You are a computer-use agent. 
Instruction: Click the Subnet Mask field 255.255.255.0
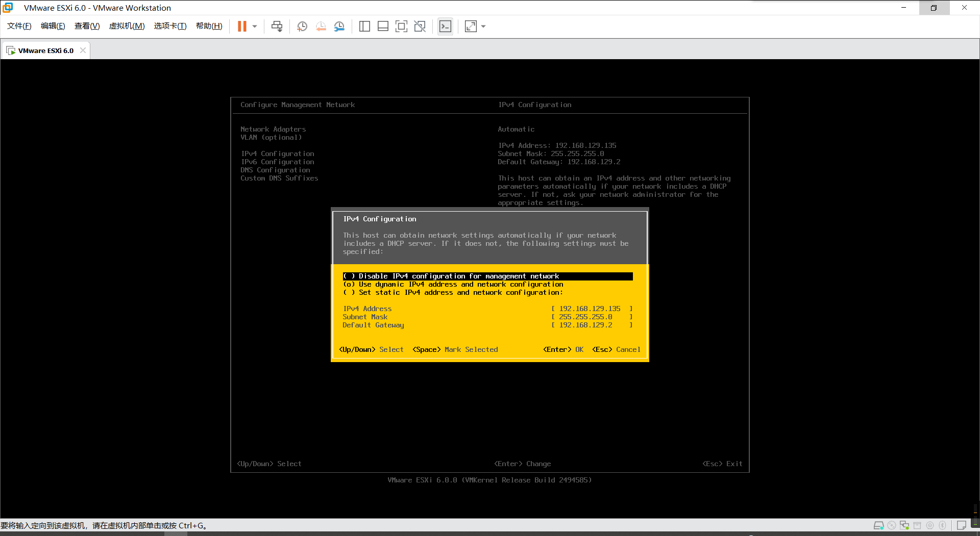(x=592, y=317)
